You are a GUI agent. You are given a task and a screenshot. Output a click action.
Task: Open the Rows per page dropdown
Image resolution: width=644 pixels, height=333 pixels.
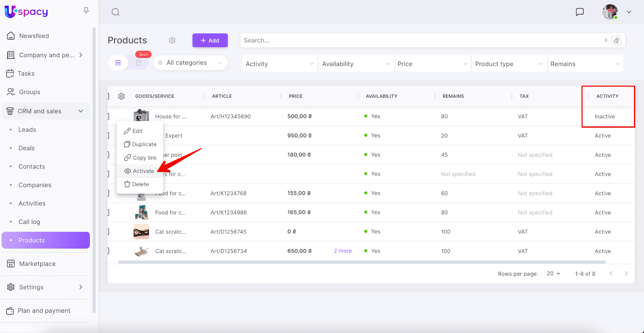tap(553, 274)
